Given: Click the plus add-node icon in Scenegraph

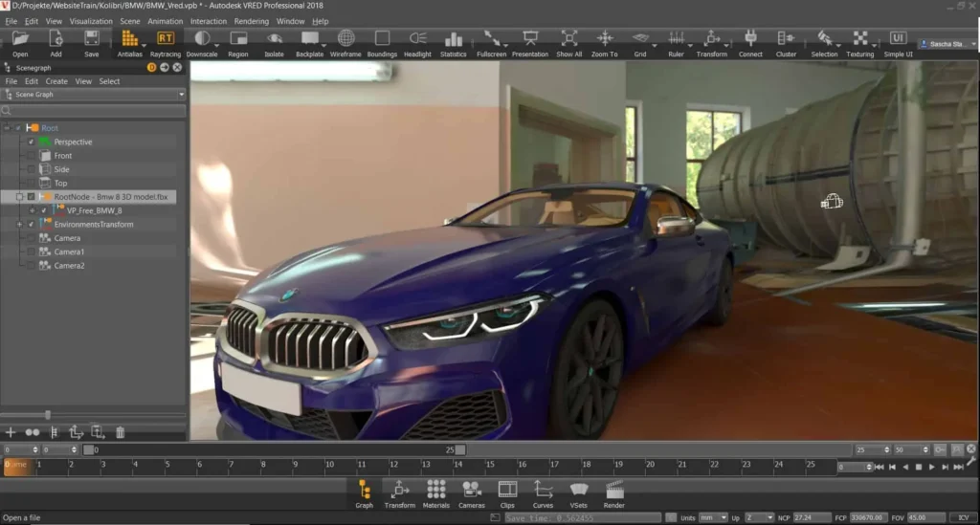Looking at the screenshot, I should coord(10,432).
